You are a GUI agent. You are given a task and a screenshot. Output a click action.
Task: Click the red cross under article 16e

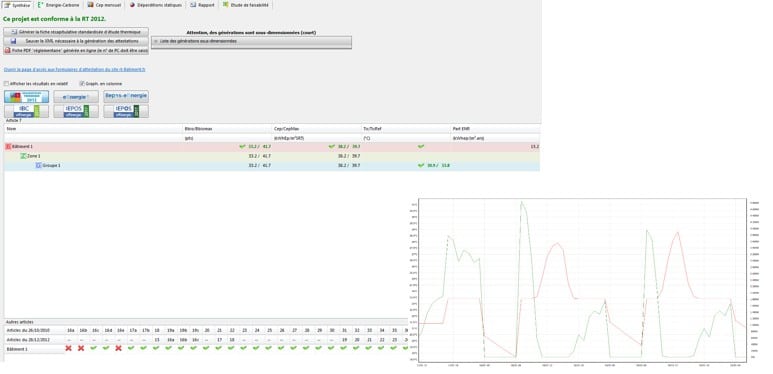click(119, 348)
